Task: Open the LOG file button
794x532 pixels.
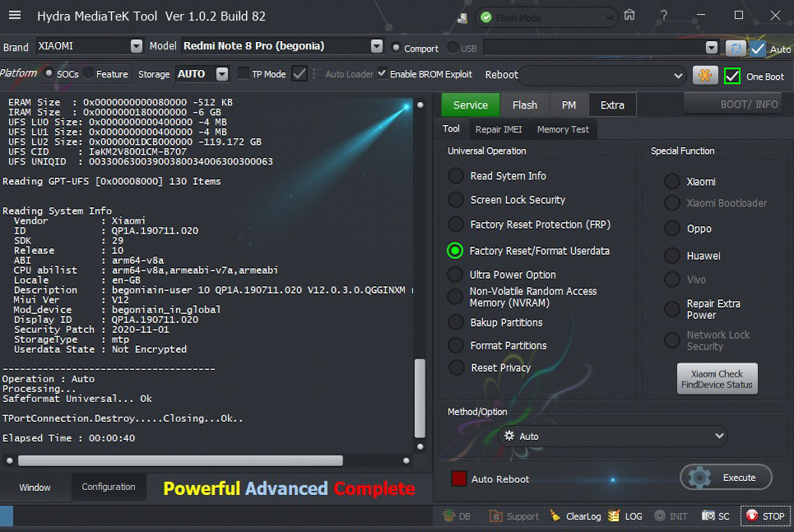Action: coord(625,516)
